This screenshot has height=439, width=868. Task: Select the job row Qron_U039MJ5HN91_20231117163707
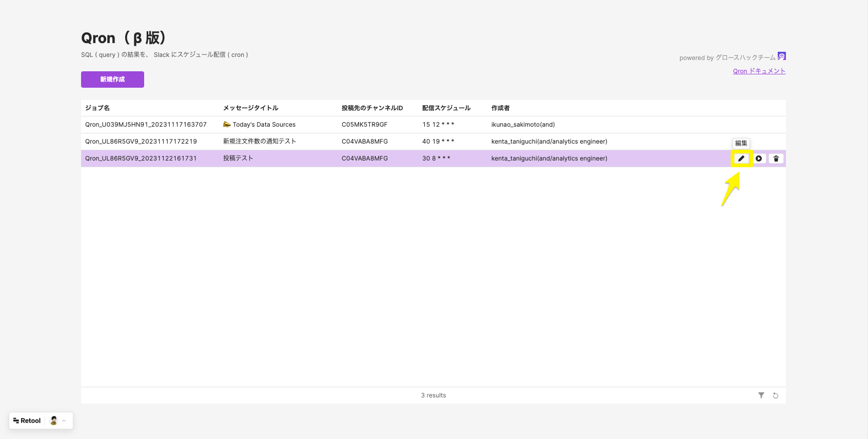(x=146, y=125)
